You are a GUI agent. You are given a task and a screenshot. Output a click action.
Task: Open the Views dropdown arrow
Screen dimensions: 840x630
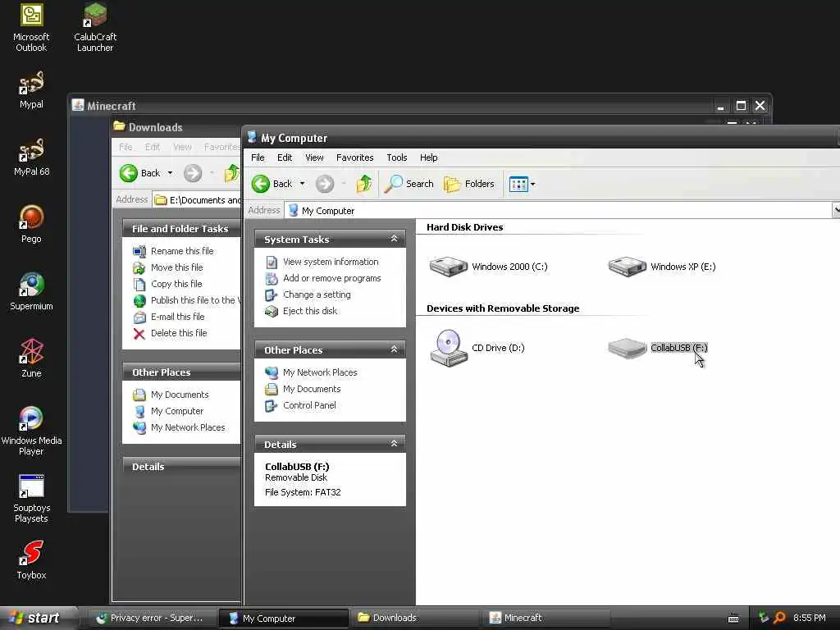532,185
